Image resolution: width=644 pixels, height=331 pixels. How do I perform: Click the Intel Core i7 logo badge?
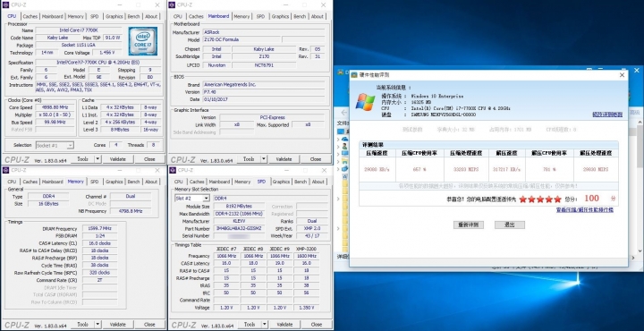(x=142, y=41)
